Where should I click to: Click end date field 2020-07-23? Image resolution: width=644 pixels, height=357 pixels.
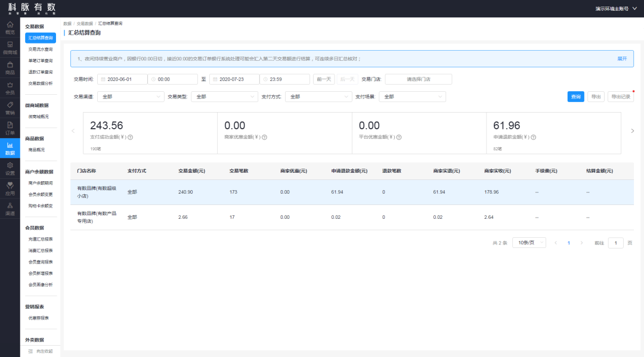click(x=234, y=79)
